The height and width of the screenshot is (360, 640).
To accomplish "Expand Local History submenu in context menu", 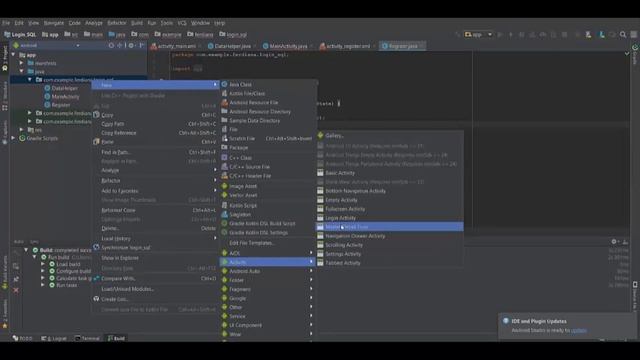I will [155, 238].
